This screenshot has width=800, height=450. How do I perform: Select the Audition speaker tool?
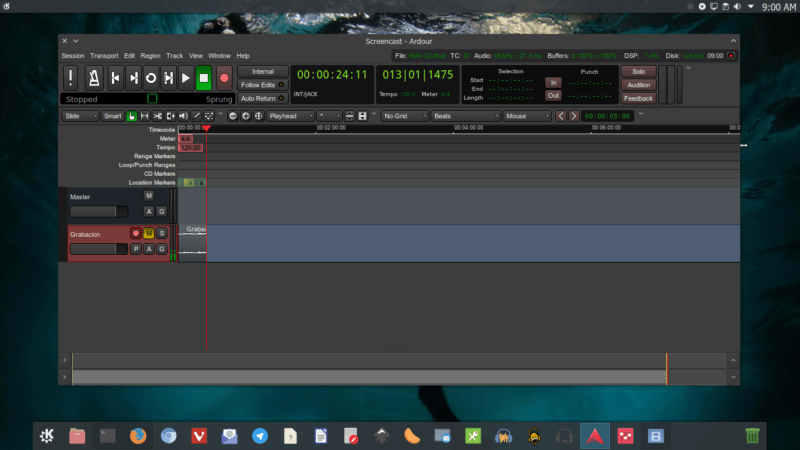point(183,116)
